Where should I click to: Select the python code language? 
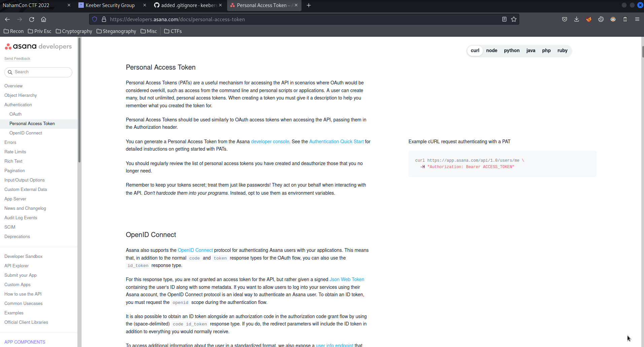(512, 50)
